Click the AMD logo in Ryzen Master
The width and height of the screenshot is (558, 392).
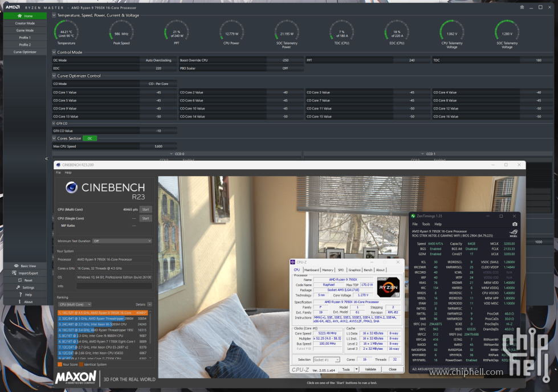pyautogui.click(x=13, y=7)
